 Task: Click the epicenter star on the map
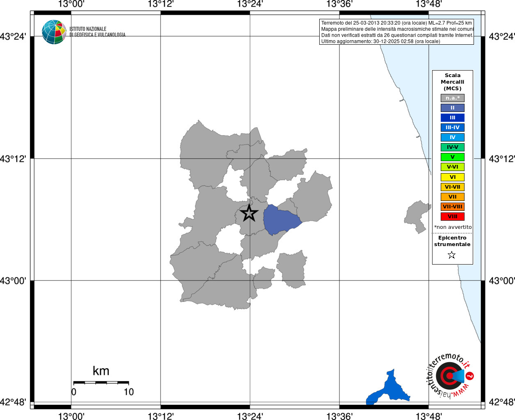(x=249, y=213)
